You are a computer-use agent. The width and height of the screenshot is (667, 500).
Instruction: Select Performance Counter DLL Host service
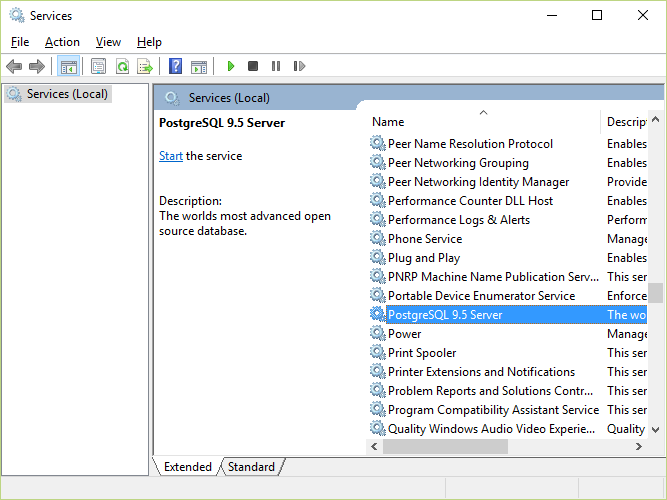click(508, 200)
